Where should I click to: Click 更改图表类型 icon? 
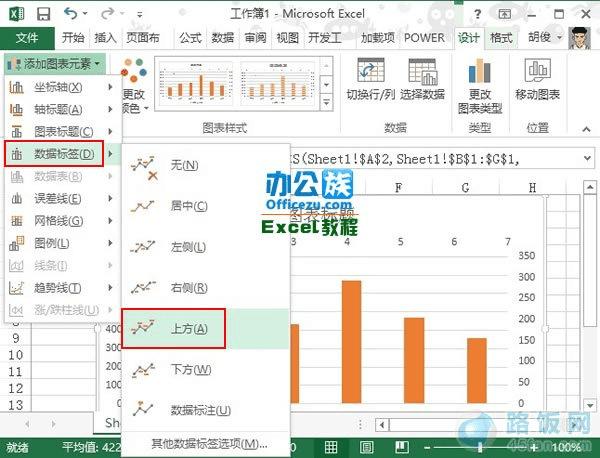(479, 70)
